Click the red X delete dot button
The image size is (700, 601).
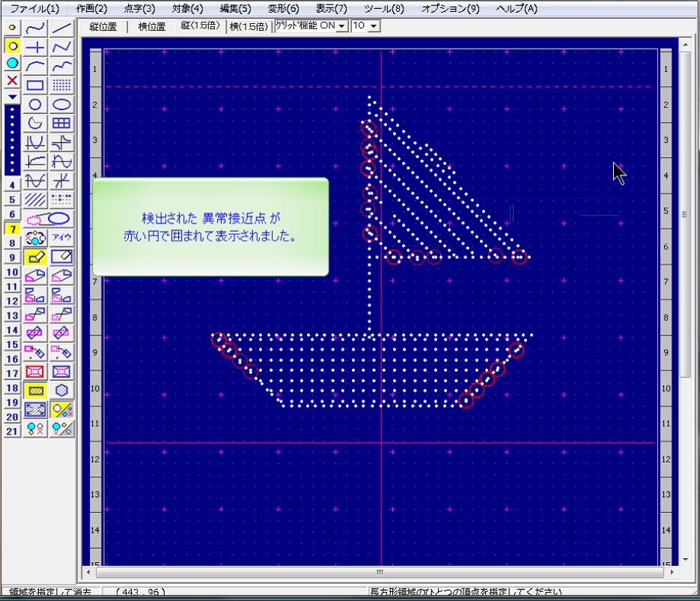click(12, 80)
